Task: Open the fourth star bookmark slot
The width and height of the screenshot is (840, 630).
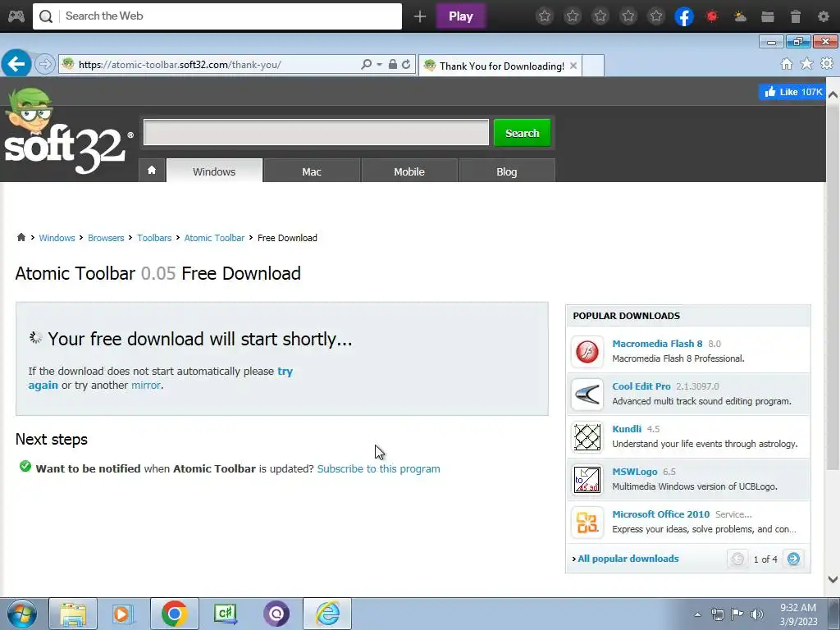Action: [628, 16]
